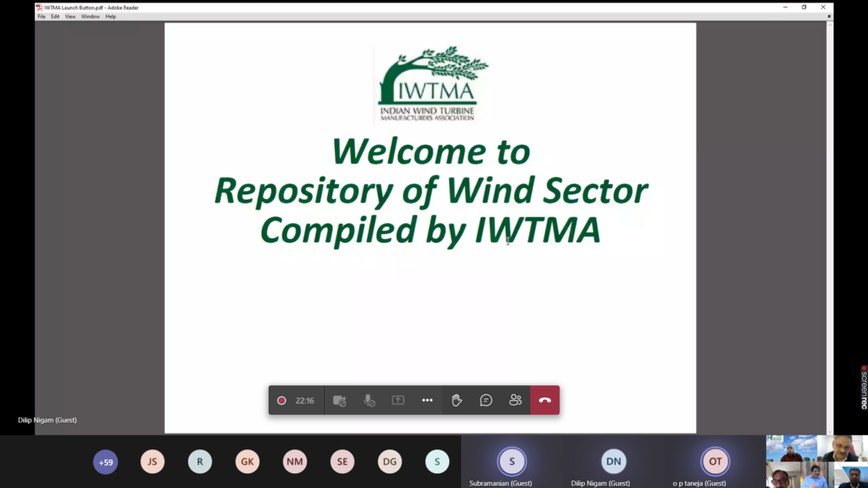
Task: Click the Adobe Reader PDF title icon
Action: click(38, 8)
